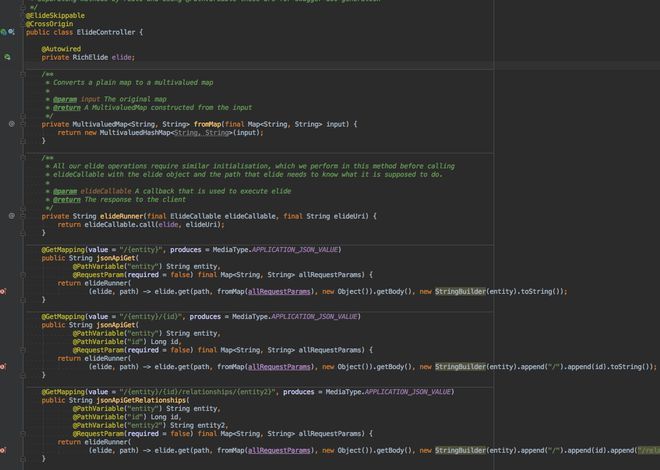The width and height of the screenshot is (660, 470).
Task: Click '@PathVariable("id") Long id' in jsonApiGetRelationships
Action: [x=127, y=417]
